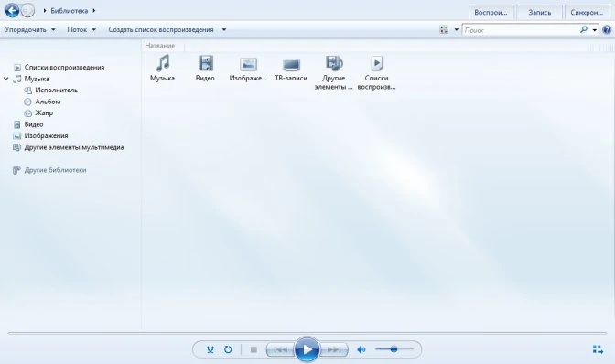Expand arrow before Библиотека breadcrumb
The width and height of the screenshot is (615, 364).
45,11
